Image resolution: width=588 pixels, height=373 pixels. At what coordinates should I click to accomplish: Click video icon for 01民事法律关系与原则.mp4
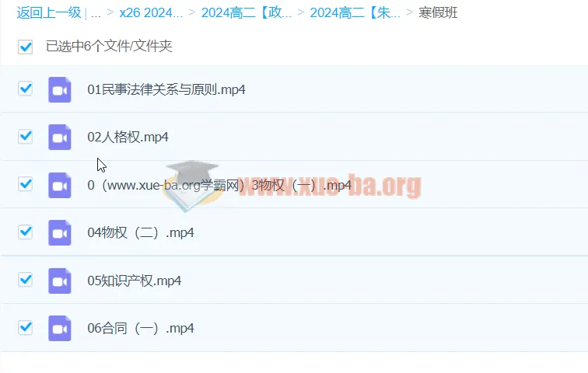tap(60, 89)
